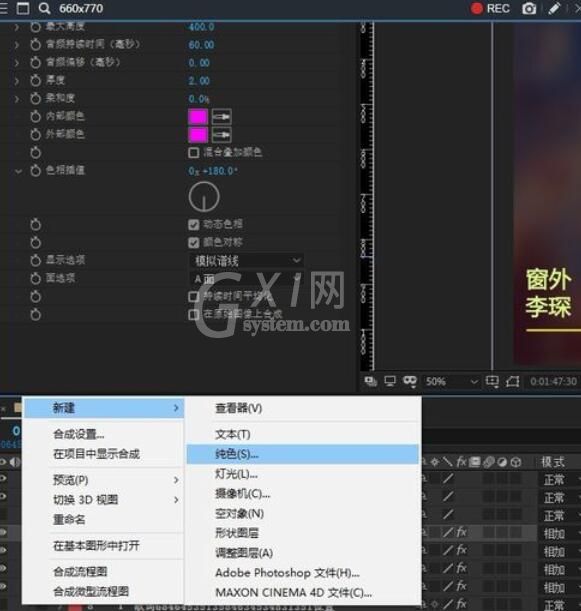The image size is (581, 611).
Task: Take a screenshot with the camera icon
Action: pyautogui.click(x=529, y=9)
